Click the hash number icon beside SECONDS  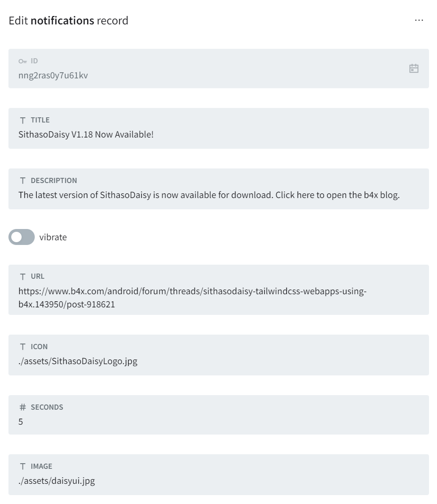[x=23, y=407]
